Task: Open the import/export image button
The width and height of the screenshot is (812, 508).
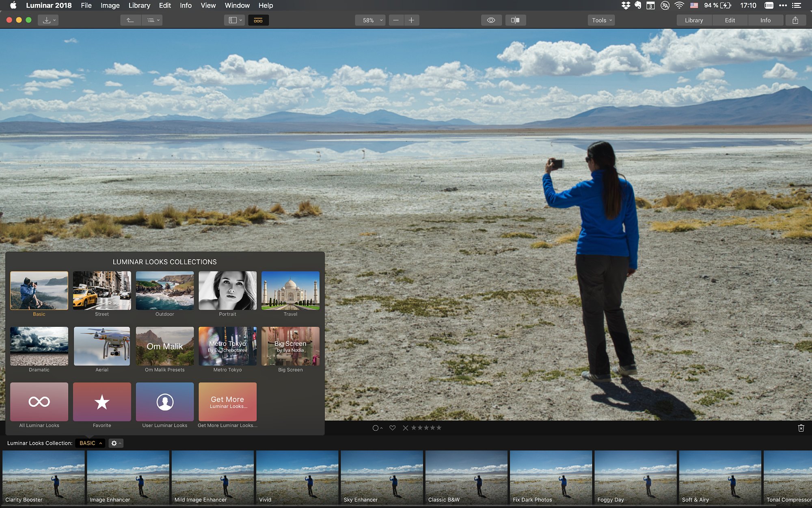Action: 48,20
